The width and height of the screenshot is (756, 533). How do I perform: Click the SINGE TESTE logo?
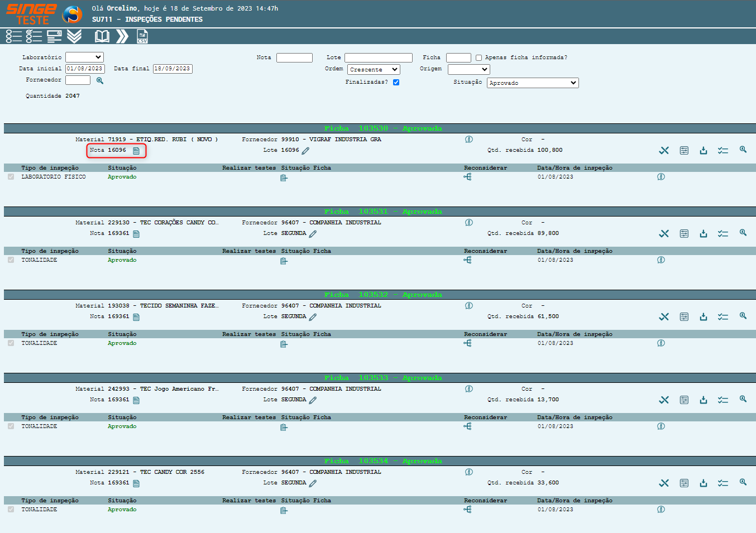pyautogui.click(x=32, y=14)
